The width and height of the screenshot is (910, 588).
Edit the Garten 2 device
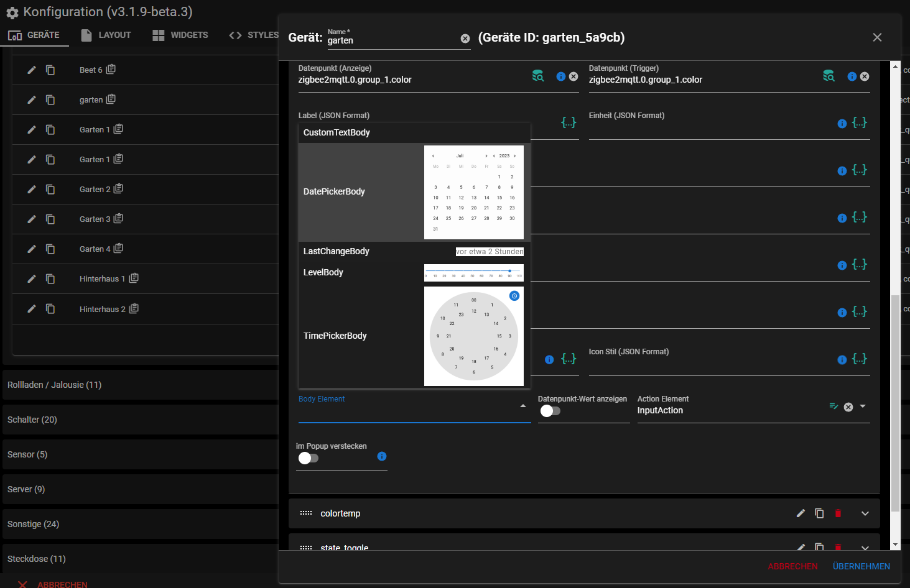click(32, 190)
